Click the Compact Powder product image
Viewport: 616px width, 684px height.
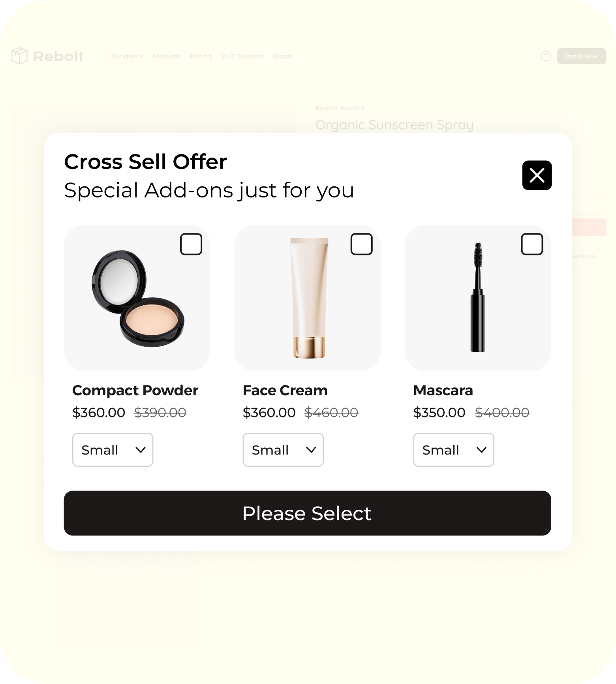(x=138, y=299)
